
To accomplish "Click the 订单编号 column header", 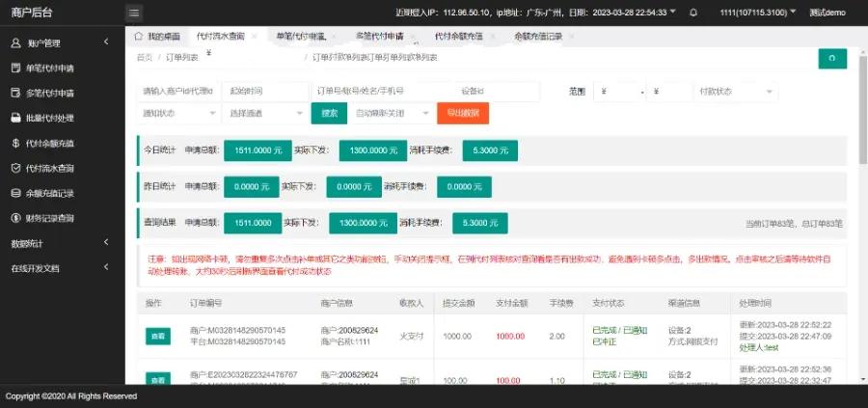I will tap(206, 304).
